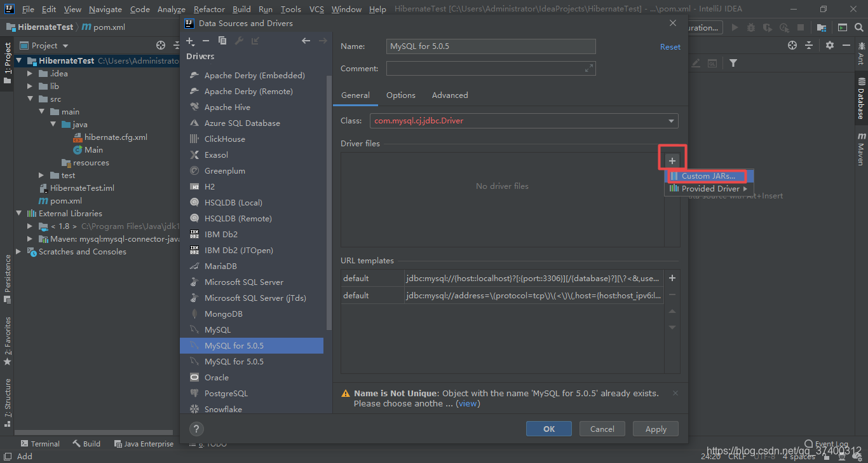Click the Run with Coverage icon
Screen dimensions: 868x463
click(768, 27)
